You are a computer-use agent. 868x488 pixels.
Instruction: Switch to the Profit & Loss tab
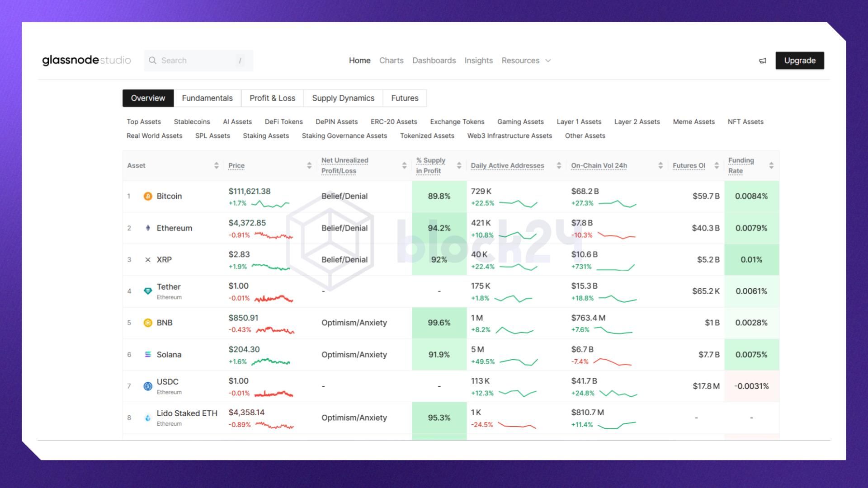[272, 98]
